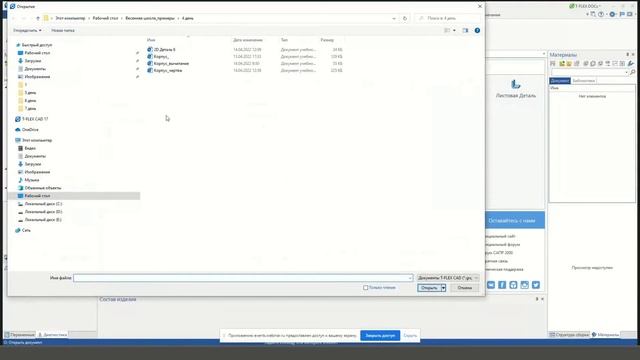Screen dimensions: 640x360
Task: Click the search magnifier in Материалы panel
Action: click(632, 72)
